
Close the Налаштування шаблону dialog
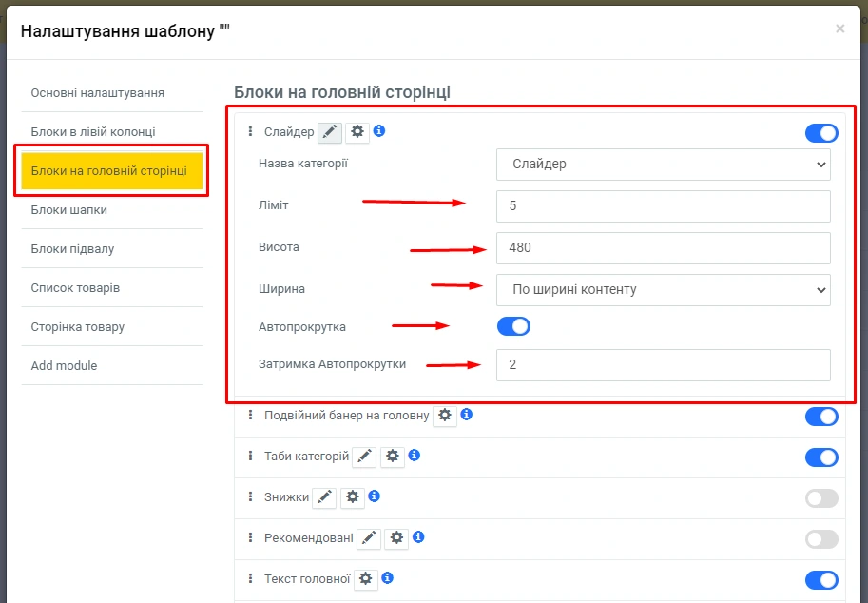pyautogui.click(x=839, y=29)
